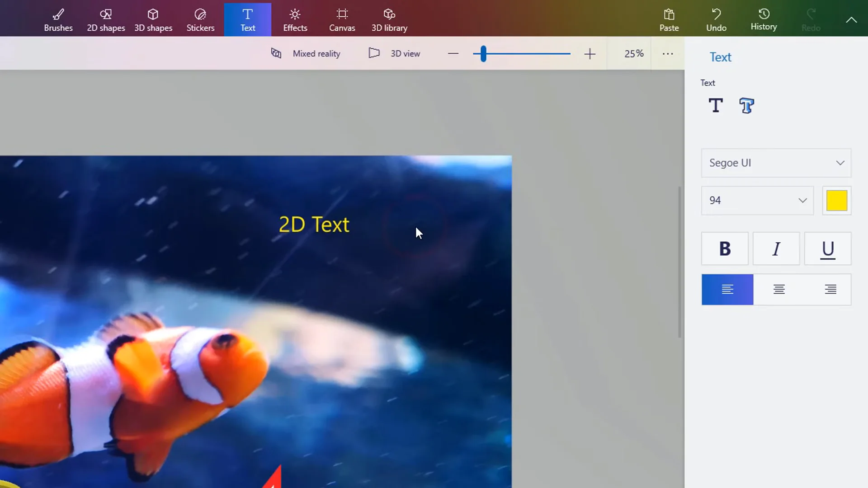Zoom out with the minus button
Viewport: 868px width, 488px height.
(453, 54)
